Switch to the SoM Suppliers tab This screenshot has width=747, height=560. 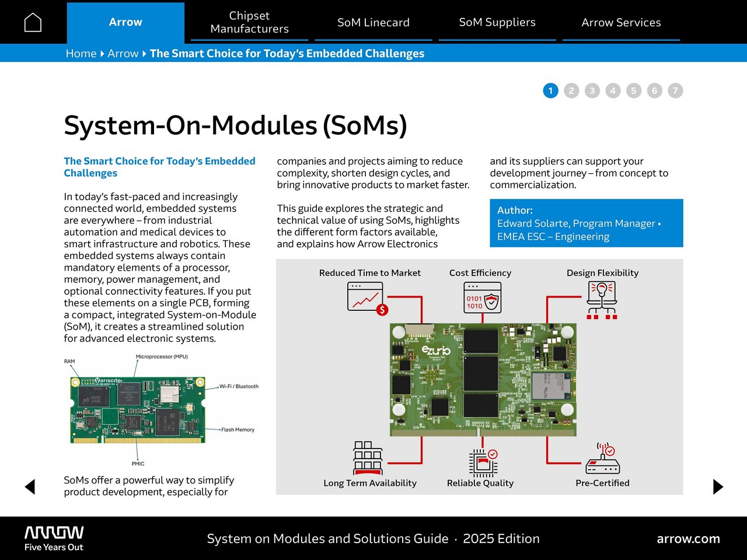497,22
